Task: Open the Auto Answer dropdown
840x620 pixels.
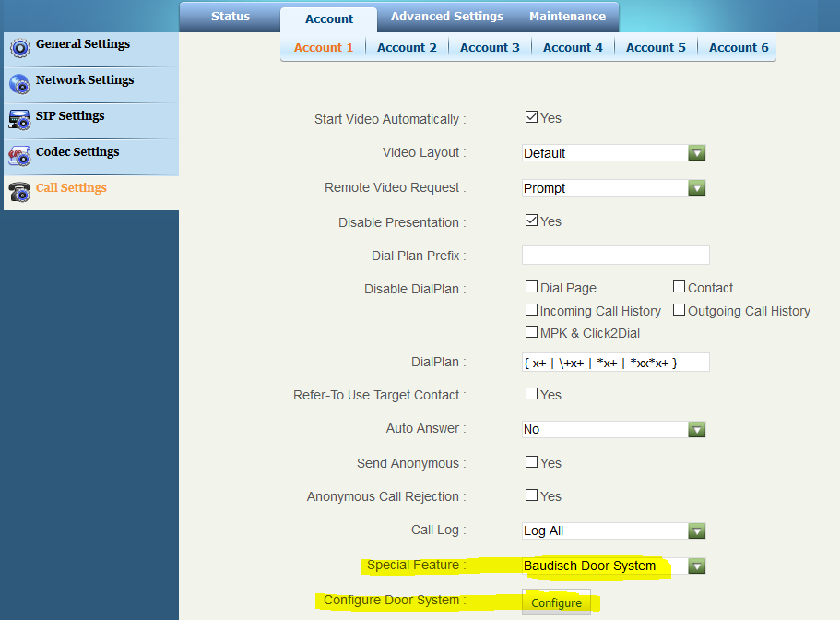Action: click(613, 429)
